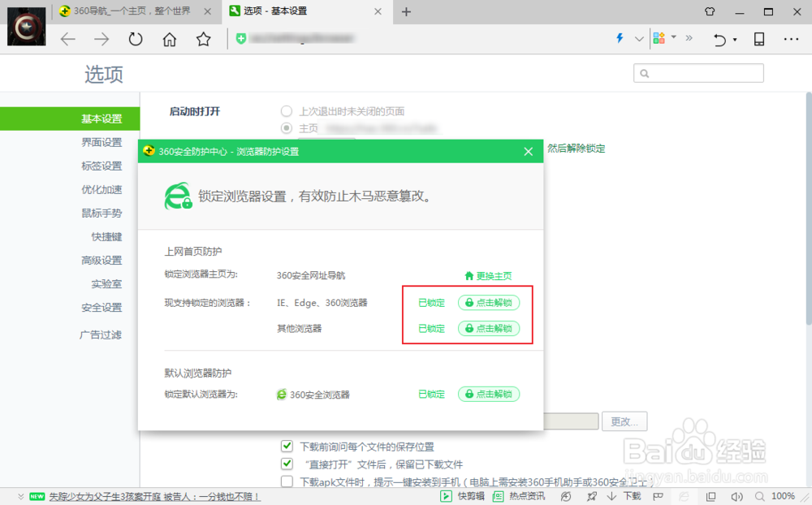
Task: Unlock 其他浏览器 with 点击解锁
Action: point(489,328)
